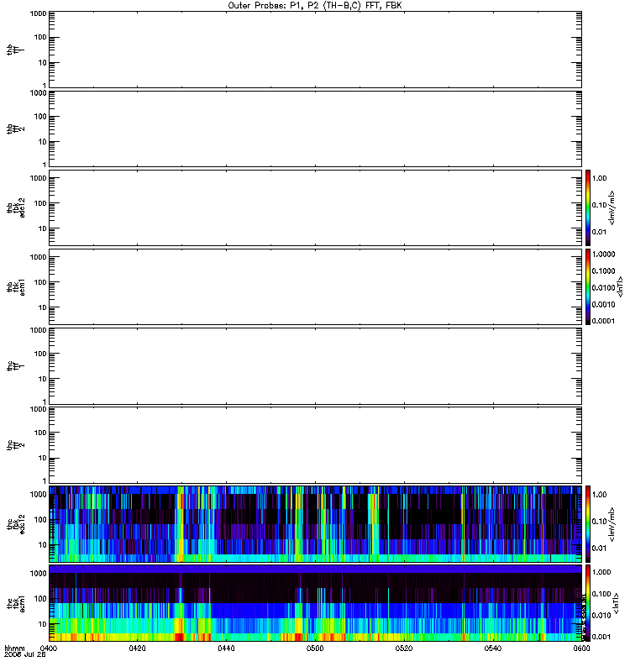The image size is (630, 672).
Task: Click the 0600 time axis label
Action: tap(581, 648)
